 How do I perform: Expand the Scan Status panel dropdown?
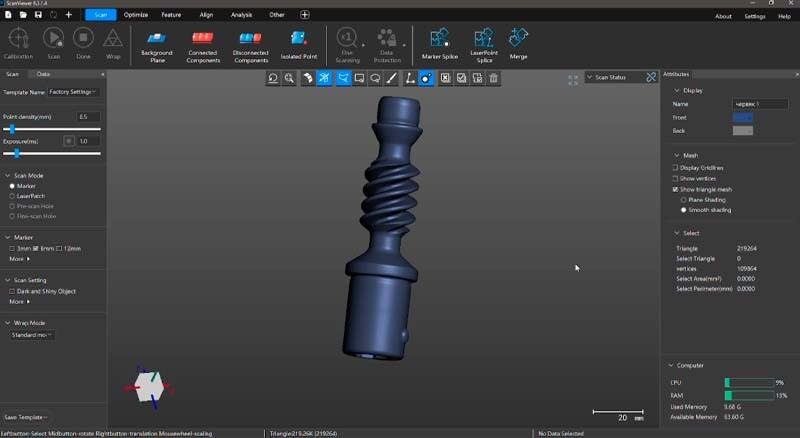point(589,77)
